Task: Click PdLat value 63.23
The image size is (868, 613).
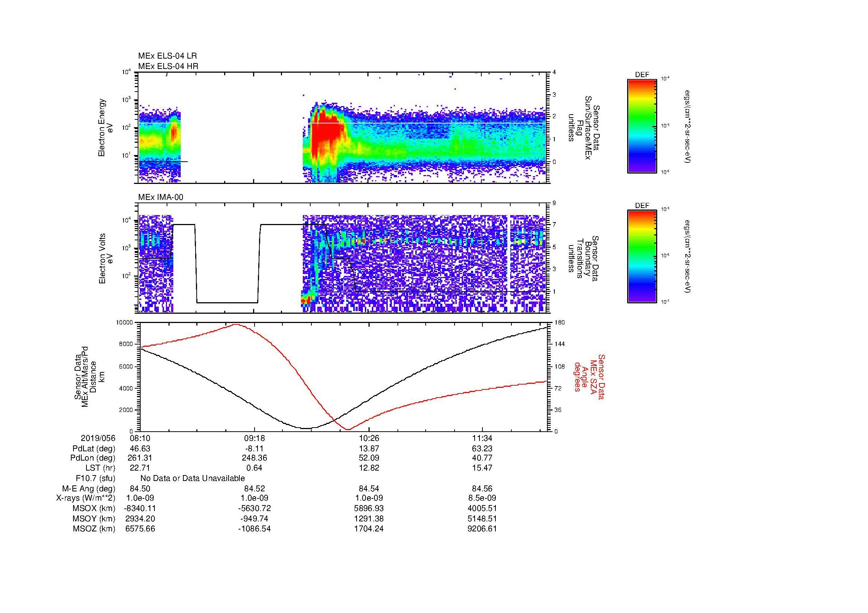Action: [x=482, y=449]
